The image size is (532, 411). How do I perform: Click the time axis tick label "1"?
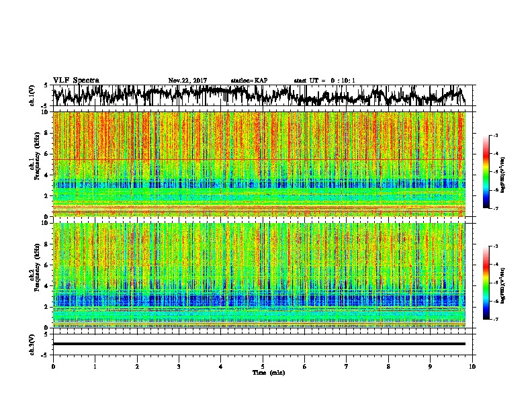95,367
